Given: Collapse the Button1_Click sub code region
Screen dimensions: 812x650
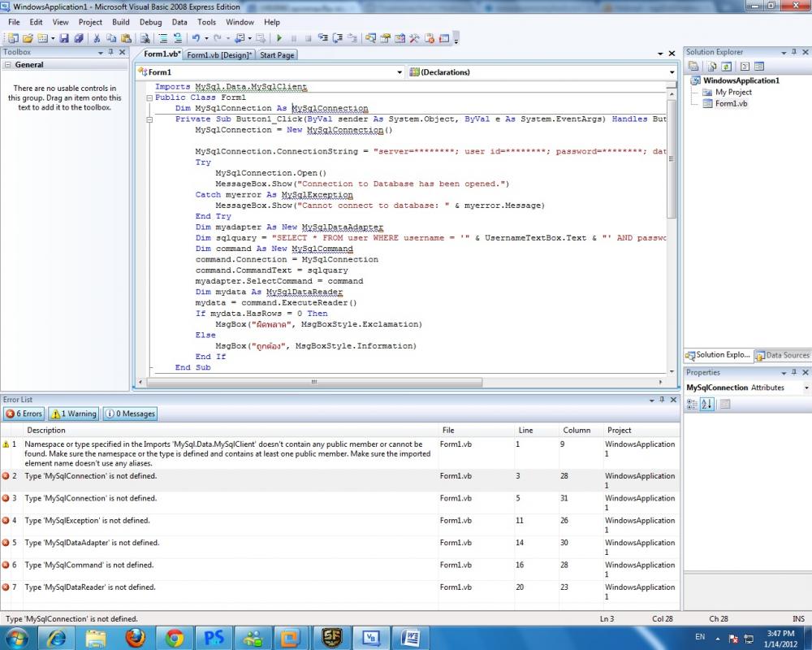Looking at the screenshot, I should coord(149,119).
